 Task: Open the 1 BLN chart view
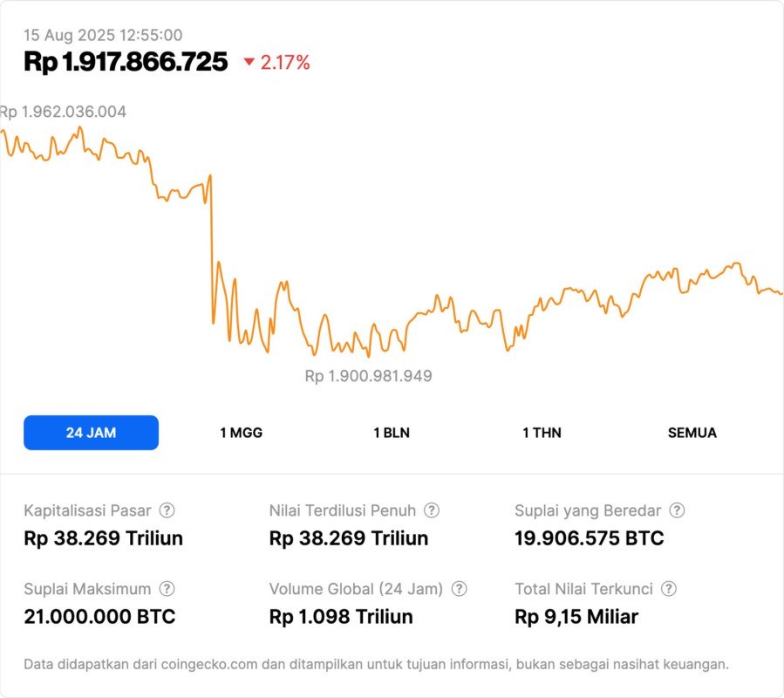pyautogui.click(x=391, y=432)
